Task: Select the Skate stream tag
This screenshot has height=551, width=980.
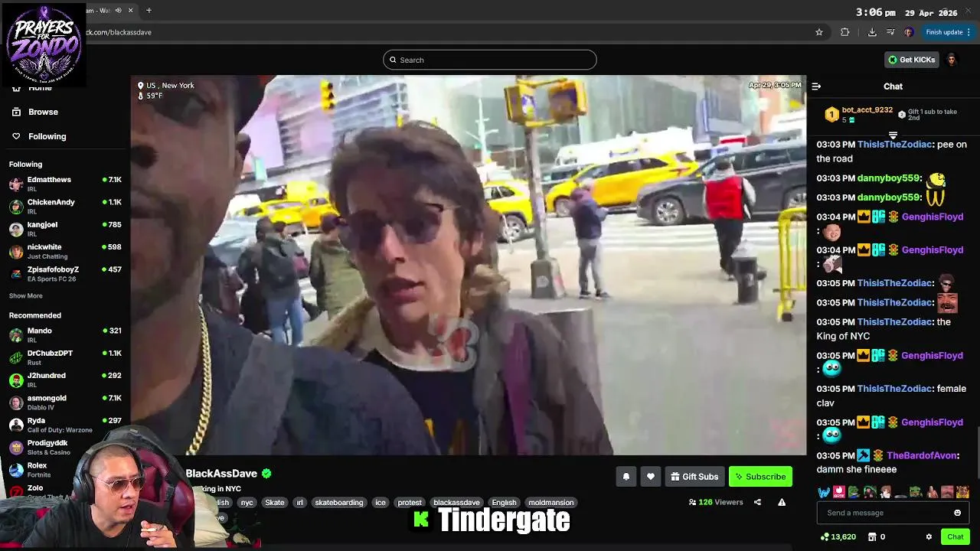Action: (275, 503)
